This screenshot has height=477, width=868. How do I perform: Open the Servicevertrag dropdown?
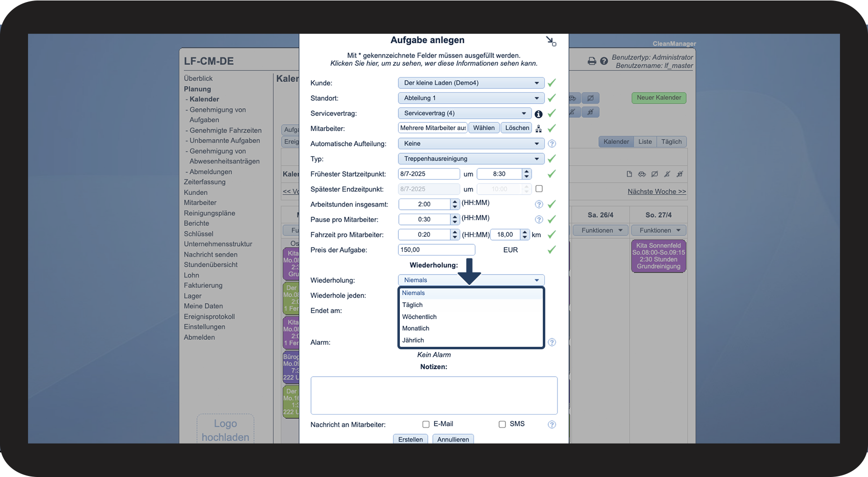click(x=465, y=113)
